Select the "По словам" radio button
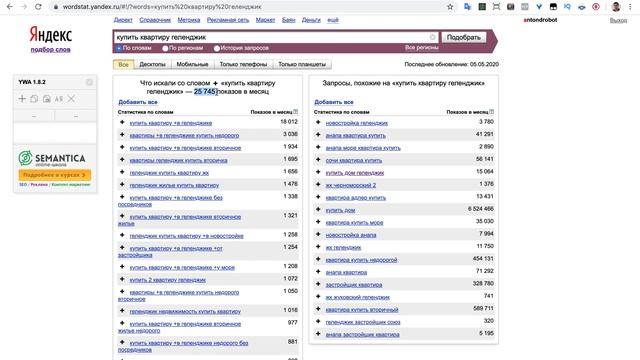This screenshot has height=360, width=640. pyautogui.click(x=119, y=48)
